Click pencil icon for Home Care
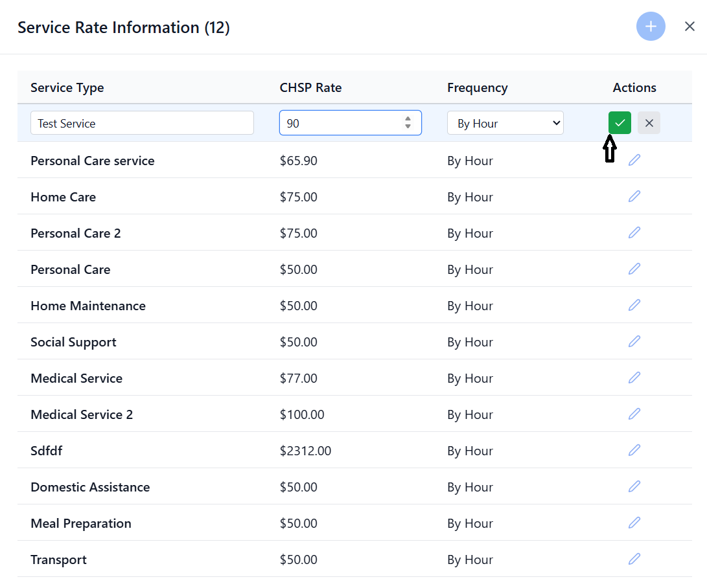This screenshot has width=707, height=588. [634, 196]
